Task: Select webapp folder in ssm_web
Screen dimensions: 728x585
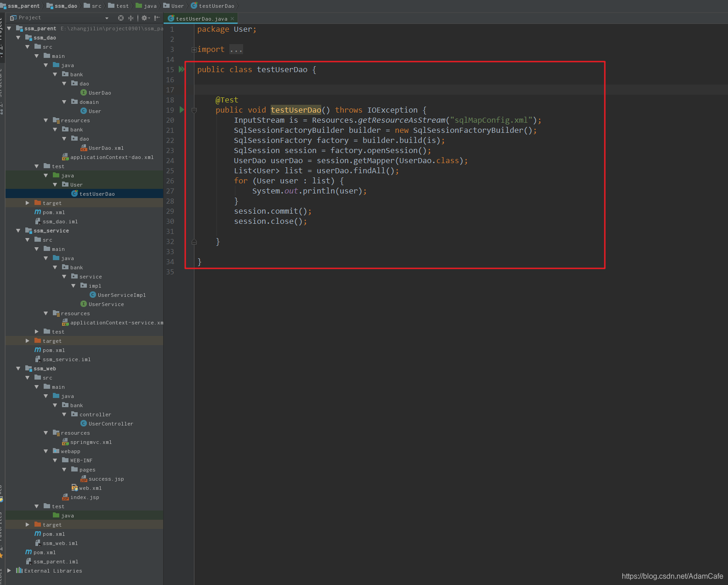Action: (x=66, y=451)
